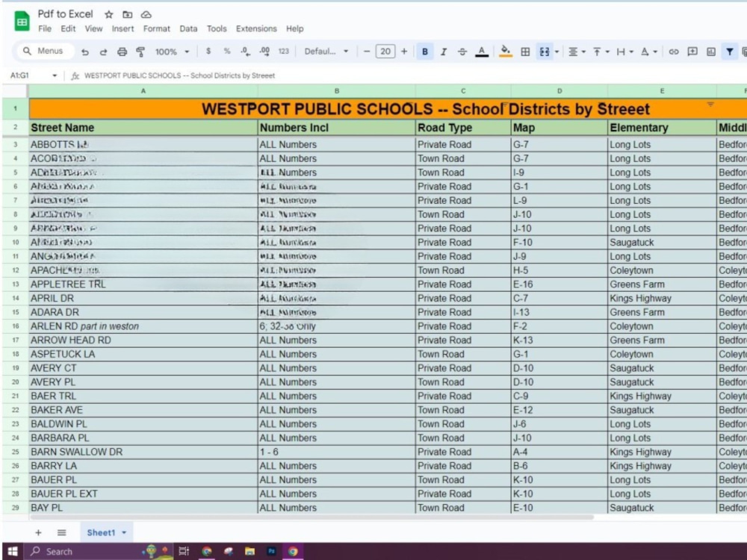
Task: Open the text color picker
Action: (482, 52)
